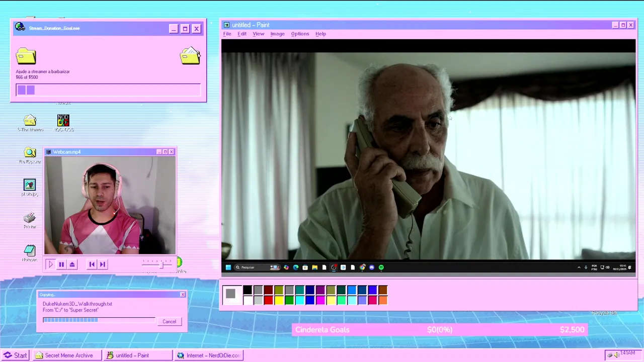Select the bright yellow color swatch
Image resolution: width=644 pixels, height=362 pixels.
tap(279, 300)
